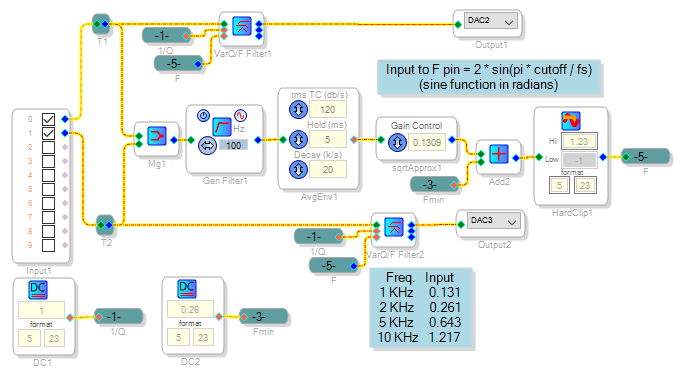Click DC1 format field 23
Viewport: 688px width, 378px height.
[54, 338]
